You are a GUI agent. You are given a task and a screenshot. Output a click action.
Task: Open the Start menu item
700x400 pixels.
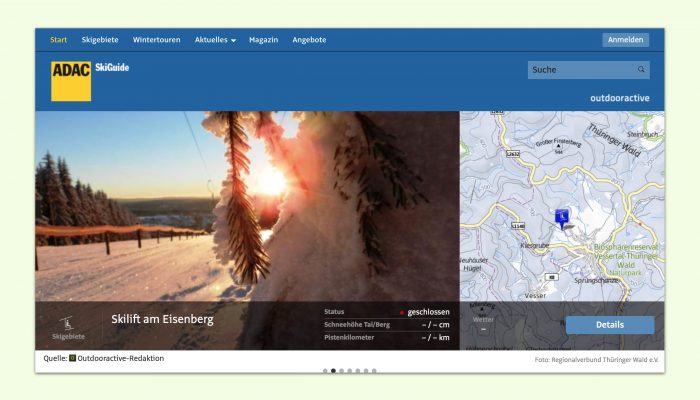58,40
